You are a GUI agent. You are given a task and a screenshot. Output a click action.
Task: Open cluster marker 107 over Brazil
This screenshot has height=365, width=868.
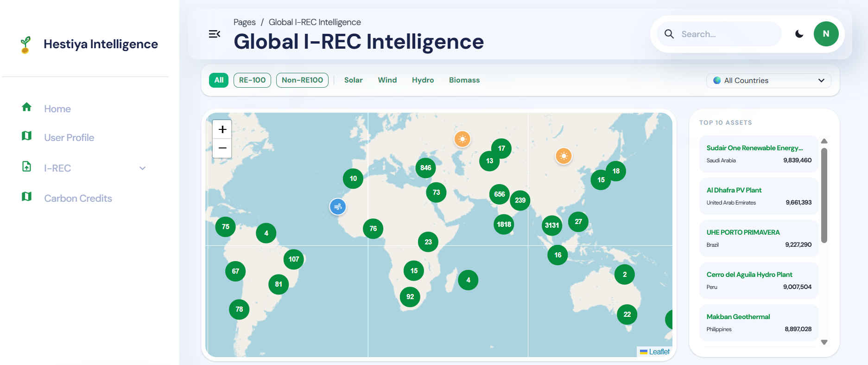(x=294, y=259)
